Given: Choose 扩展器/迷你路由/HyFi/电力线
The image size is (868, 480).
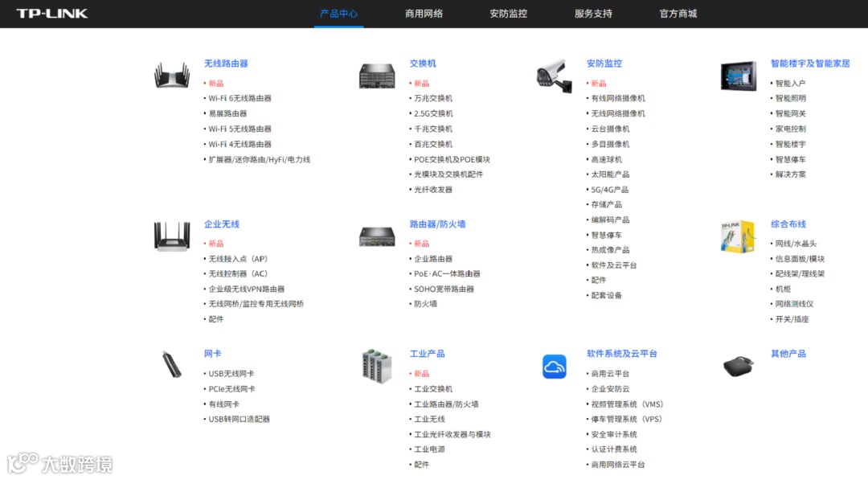Looking at the screenshot, I should click(x=259, y=159).
